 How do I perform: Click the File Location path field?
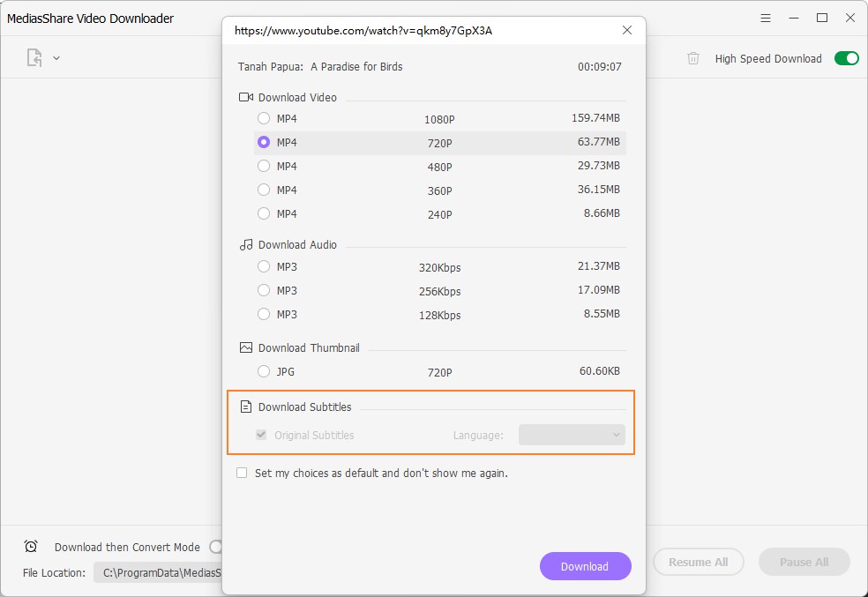[159, 573]
